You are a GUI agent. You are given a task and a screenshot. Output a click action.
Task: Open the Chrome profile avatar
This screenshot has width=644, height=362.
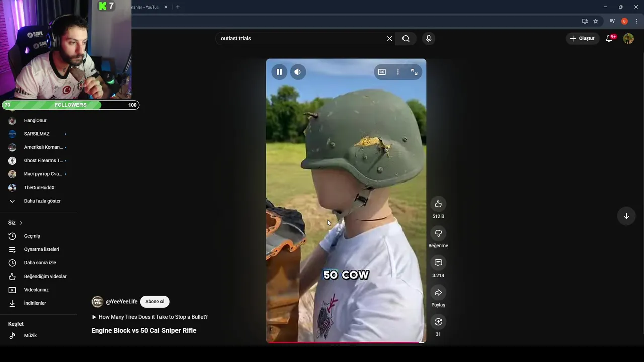pos(624,21)
